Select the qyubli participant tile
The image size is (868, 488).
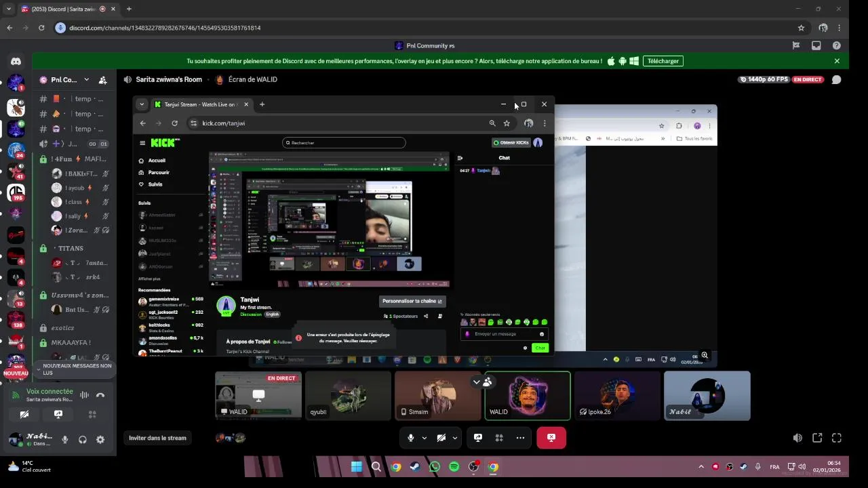pos(348,396)
